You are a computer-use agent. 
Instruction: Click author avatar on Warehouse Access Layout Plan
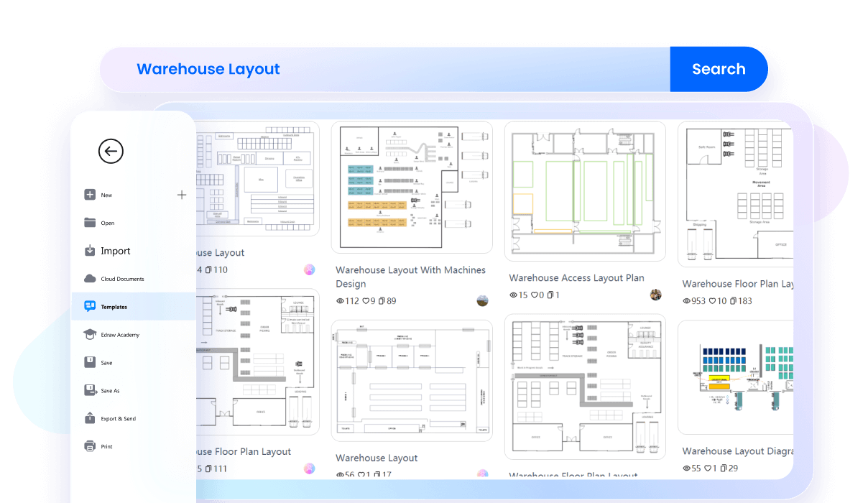656,295
